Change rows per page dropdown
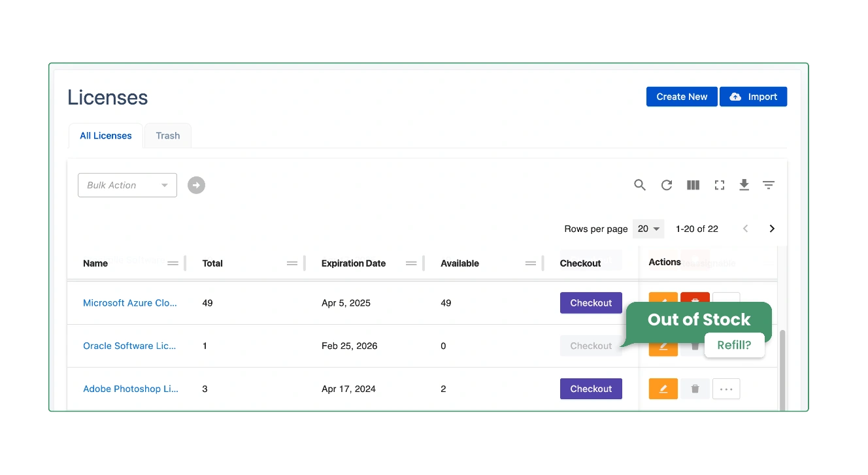Screen dimensions: 868x475 click(x=648, y=229)
